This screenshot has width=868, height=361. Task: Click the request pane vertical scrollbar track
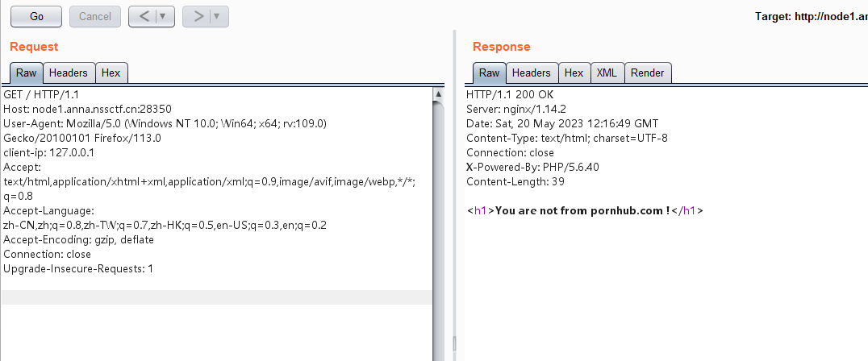pyautogui.click(x=438, y=242)
